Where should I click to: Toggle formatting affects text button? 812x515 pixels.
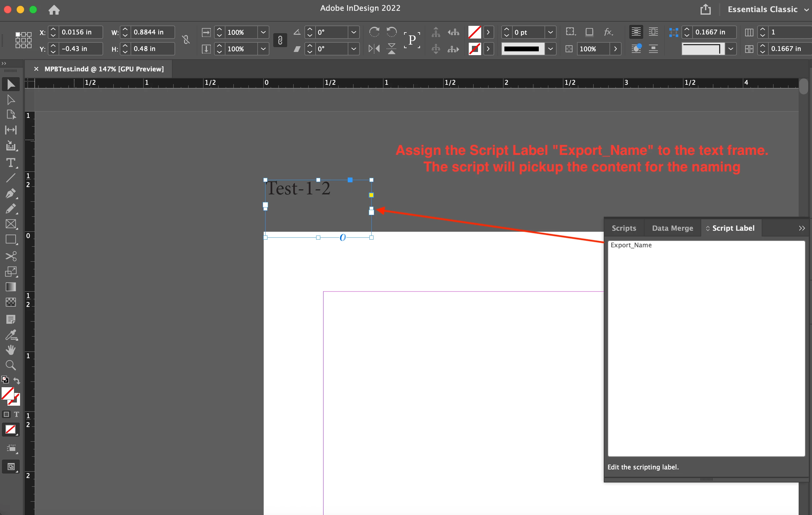[16, 414]
